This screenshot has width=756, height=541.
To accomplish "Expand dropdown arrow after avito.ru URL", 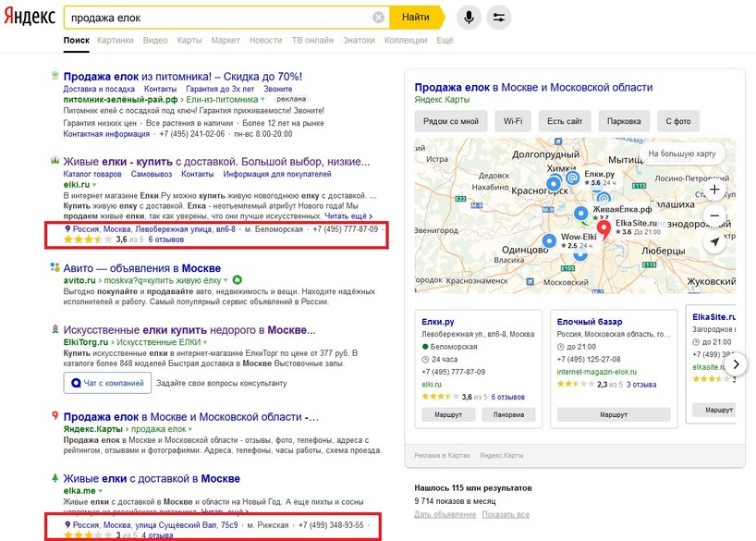I will point(226,280).
